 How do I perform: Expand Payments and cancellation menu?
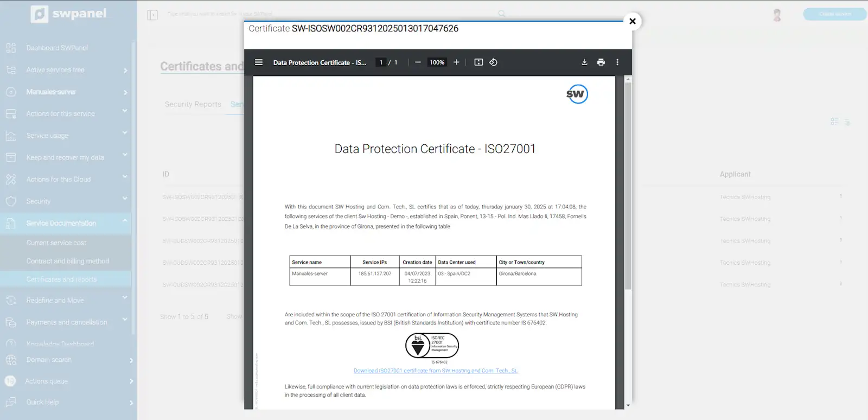pos(65,322)
